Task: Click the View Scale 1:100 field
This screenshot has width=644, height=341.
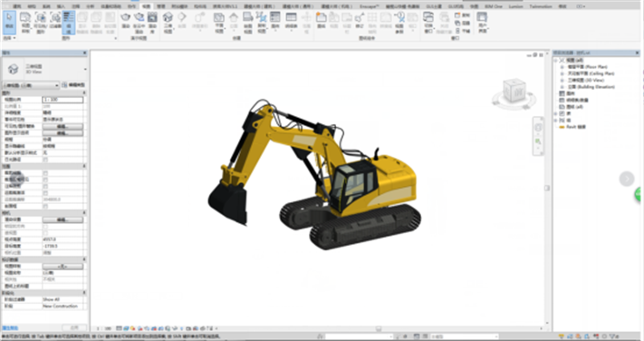Action: (x=62, y=100)
